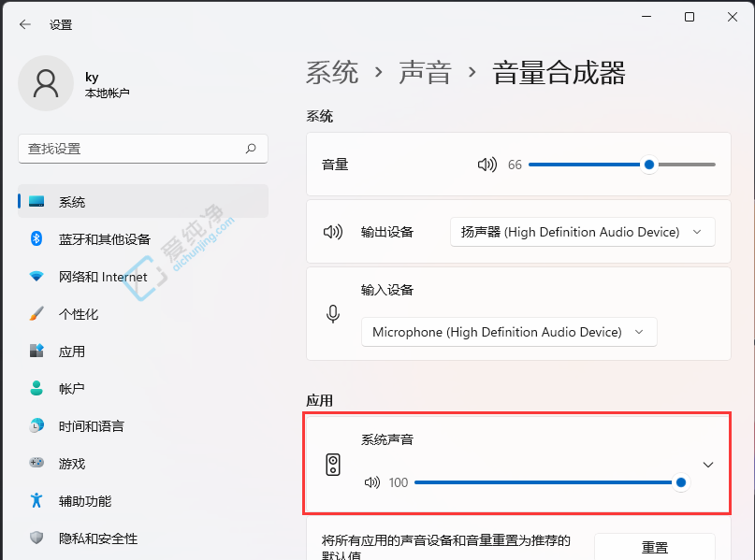
Task: Open the ky user profile avatar
Action: [x=46, y=83]
